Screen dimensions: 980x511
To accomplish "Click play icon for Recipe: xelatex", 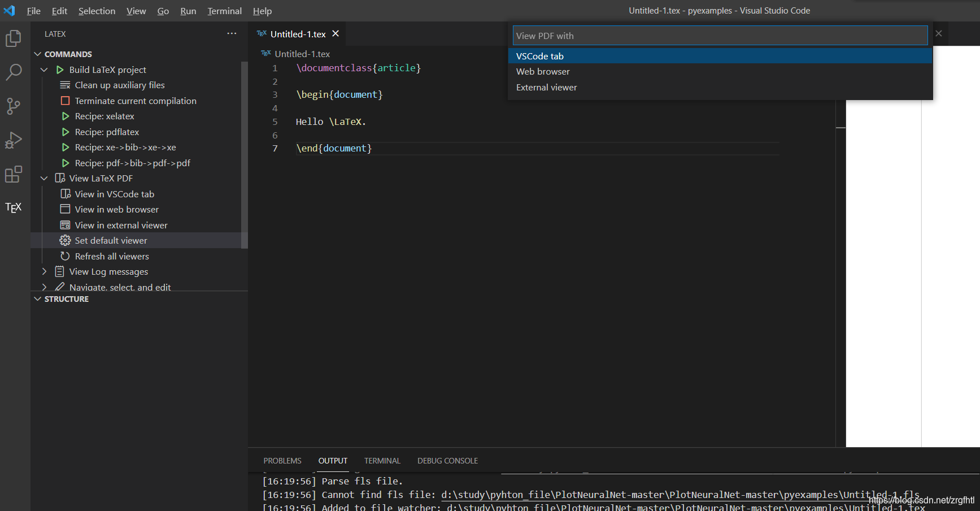I will coord(66,116).
